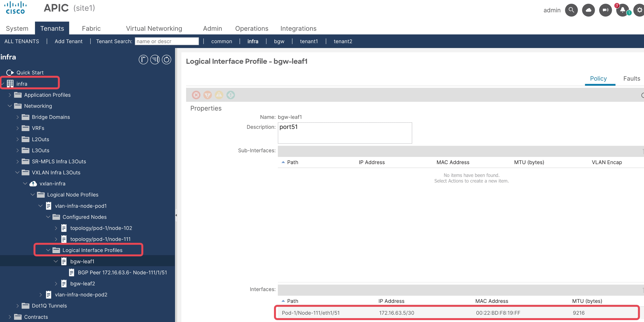Click the Dot1Q Tunnels folder icon
Screen dimensions: 644x322
click(26, 306)
